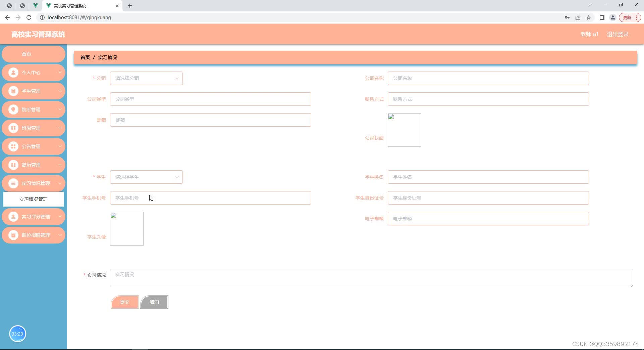
Task: Click the 实习情况 text area
Action: (x=371, y=278)
